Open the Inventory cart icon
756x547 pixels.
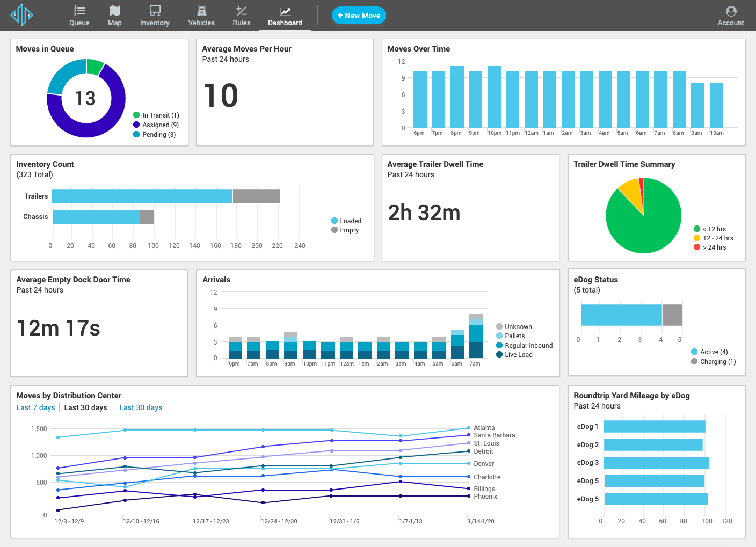click(155, 11)
